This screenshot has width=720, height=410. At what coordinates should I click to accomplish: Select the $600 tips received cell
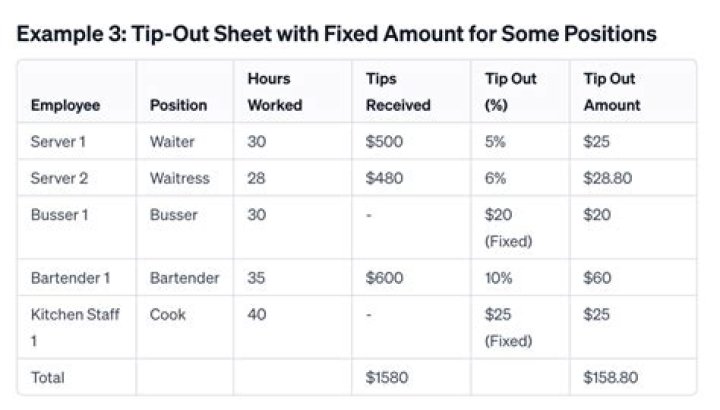[384, 277]
